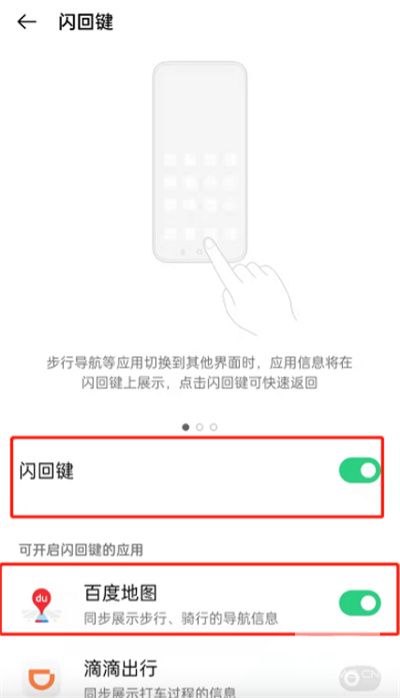Tap the fingertip on the illustrated navigation bar
Screen dimensions: 400x698
point(209,243)
